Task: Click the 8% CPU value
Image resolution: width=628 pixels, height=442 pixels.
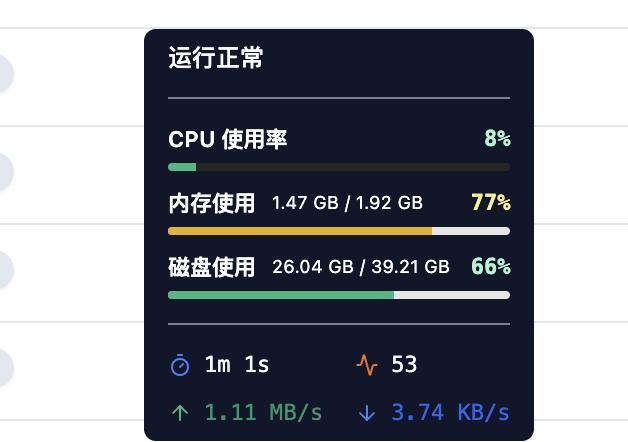Action: (x=497, y=139)
